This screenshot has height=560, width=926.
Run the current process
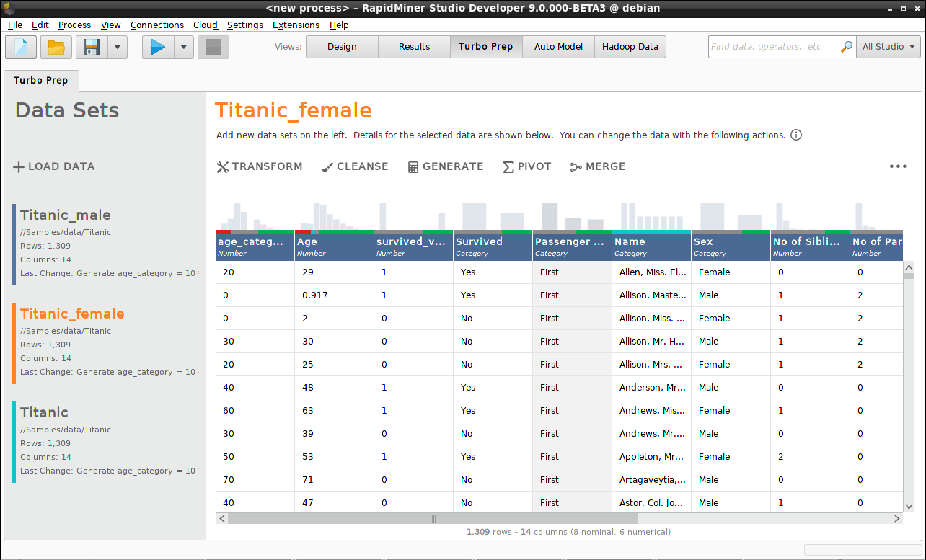click(157, 46)
